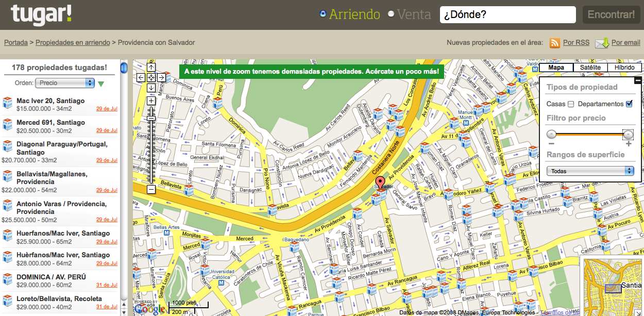Click building icon beside Antonio Varas / Providencia
Viewport: 644px width, 316px height.
pos(8,206)
